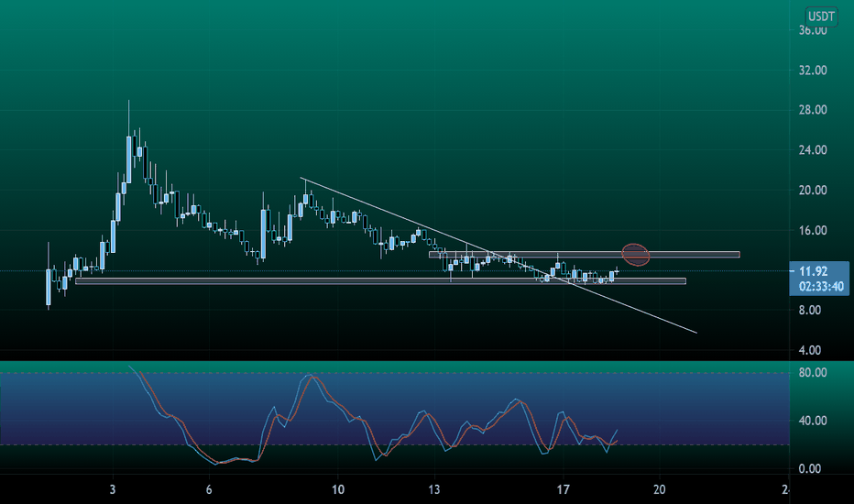Click the 20.00 price axis label
Screen dimensions: 854x504
coord(813,191)
